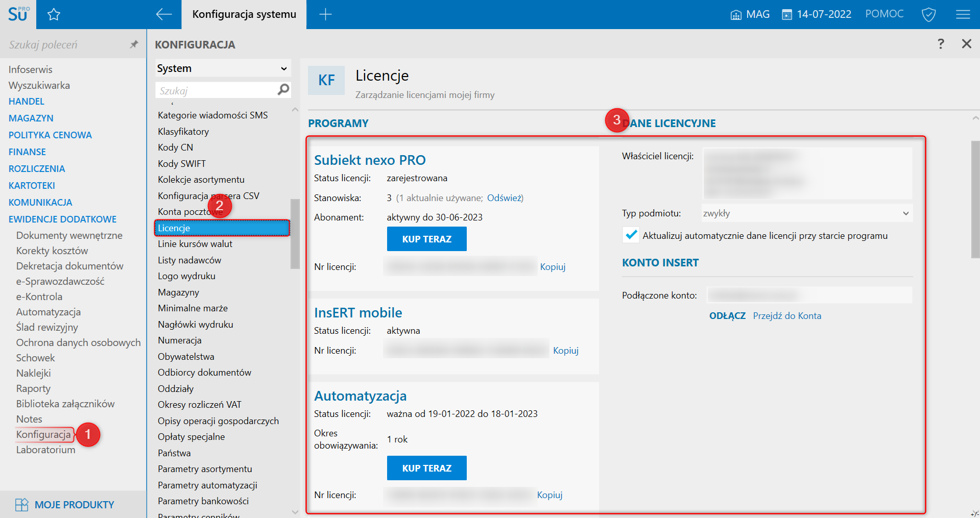The width and height of the screenshot is (980, 518).
Task: Select Kody SWIFT in configuration list
Action: [x=182, y=164]
